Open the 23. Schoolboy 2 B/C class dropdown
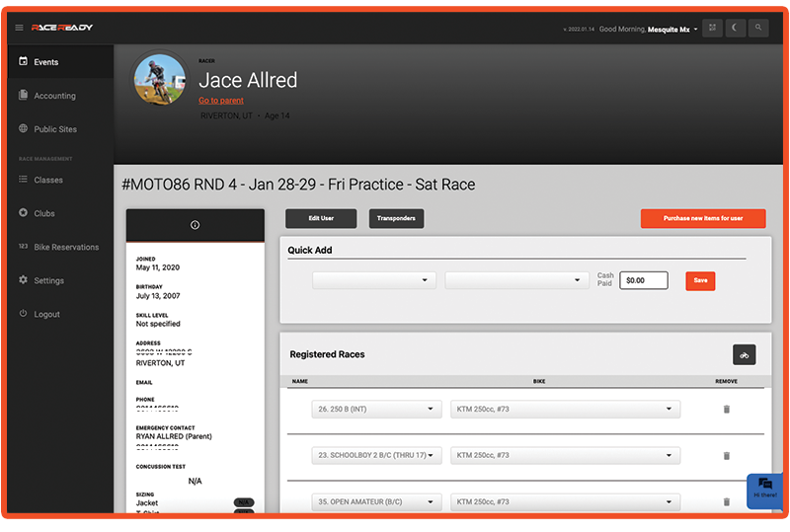The width and height of the screenshot is (790, 532). (x=377, y=455)
